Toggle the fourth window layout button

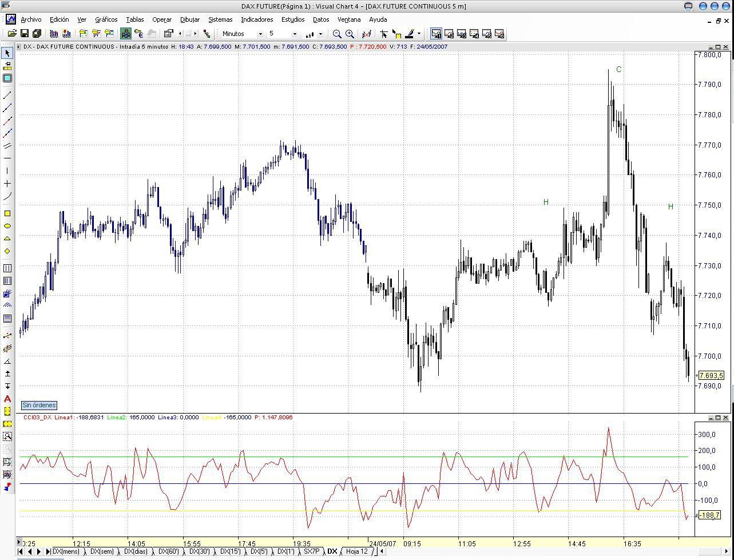(474, 34)
